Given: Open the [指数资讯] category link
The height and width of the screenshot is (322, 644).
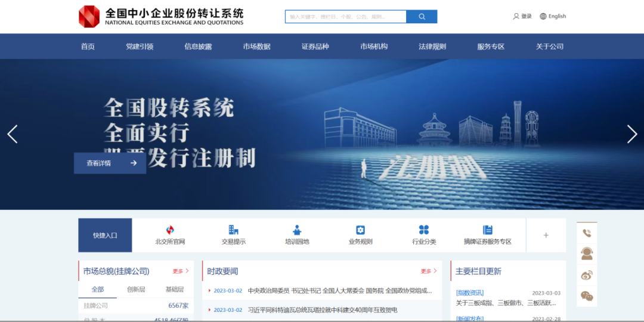Looking at the screenshot, I should (470, 293).
